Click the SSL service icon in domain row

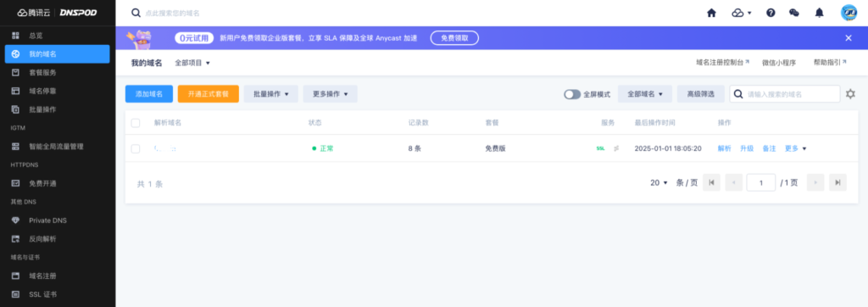pos(601,148)
